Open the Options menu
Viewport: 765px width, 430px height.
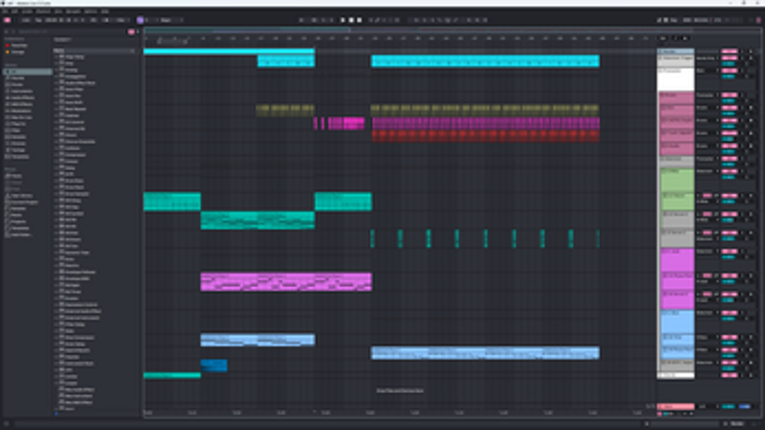pyautogui.click(x=90, y=11)
